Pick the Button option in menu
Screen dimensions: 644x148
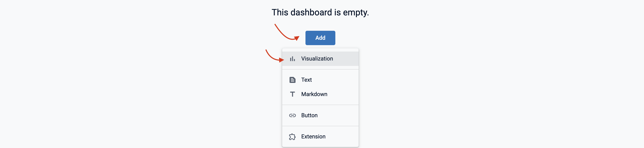(x=309, y=115)
